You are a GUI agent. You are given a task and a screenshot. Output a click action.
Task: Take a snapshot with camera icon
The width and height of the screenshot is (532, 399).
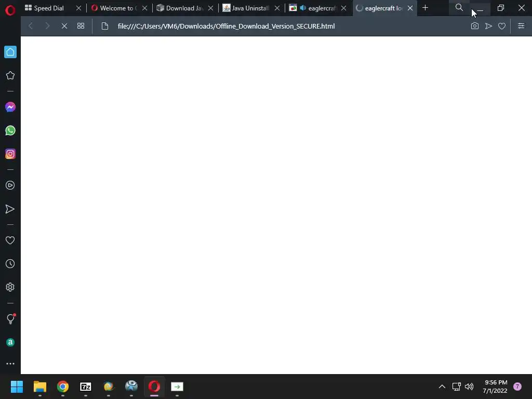(475, 26)
